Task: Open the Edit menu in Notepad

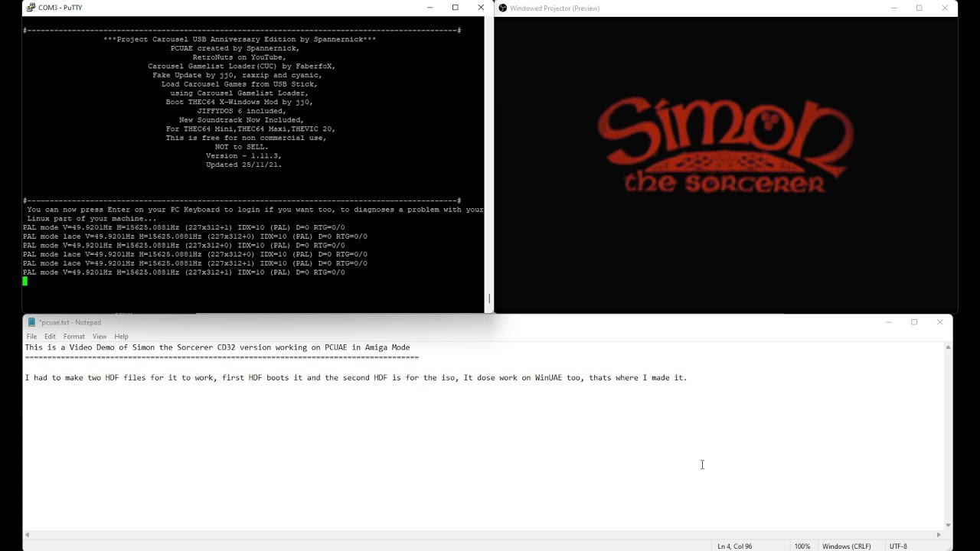Action: tap(50, 337)
